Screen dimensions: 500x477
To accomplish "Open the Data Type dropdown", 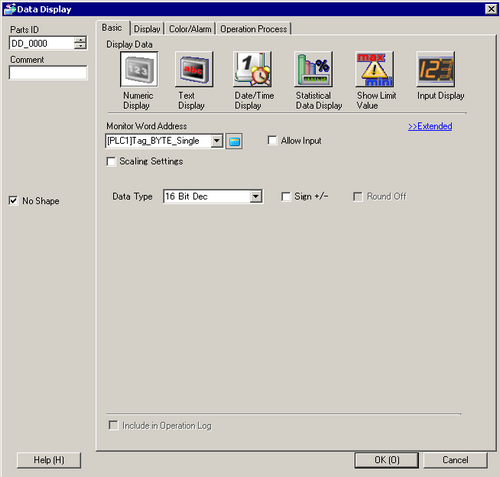I will tap(256, 196).
